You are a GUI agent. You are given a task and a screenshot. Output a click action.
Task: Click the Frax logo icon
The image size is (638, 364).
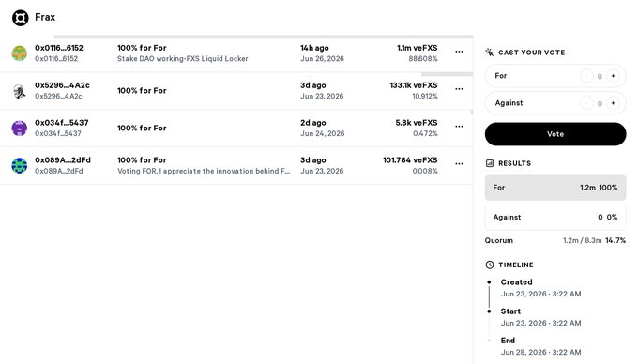pyautogui.click(x=20, y=18)
